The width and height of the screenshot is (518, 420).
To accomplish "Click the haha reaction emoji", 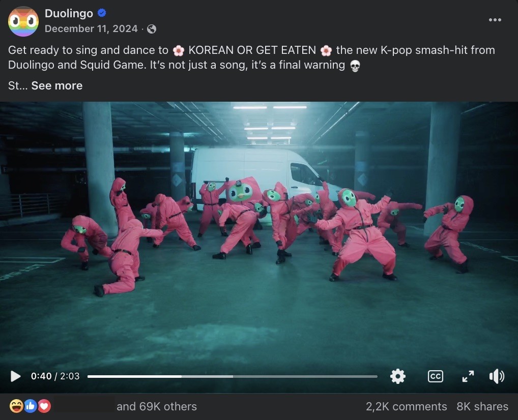I will (16, 406).
